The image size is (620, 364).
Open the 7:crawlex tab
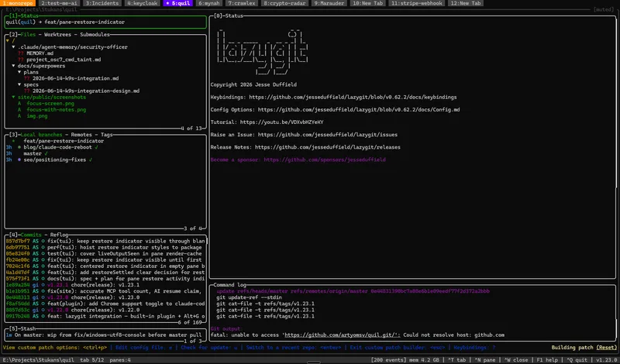242,3
